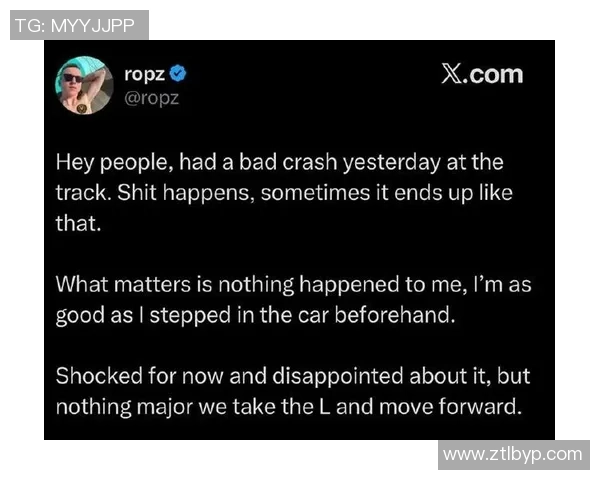Click the word "track" in the tweet

pos(78,192)
